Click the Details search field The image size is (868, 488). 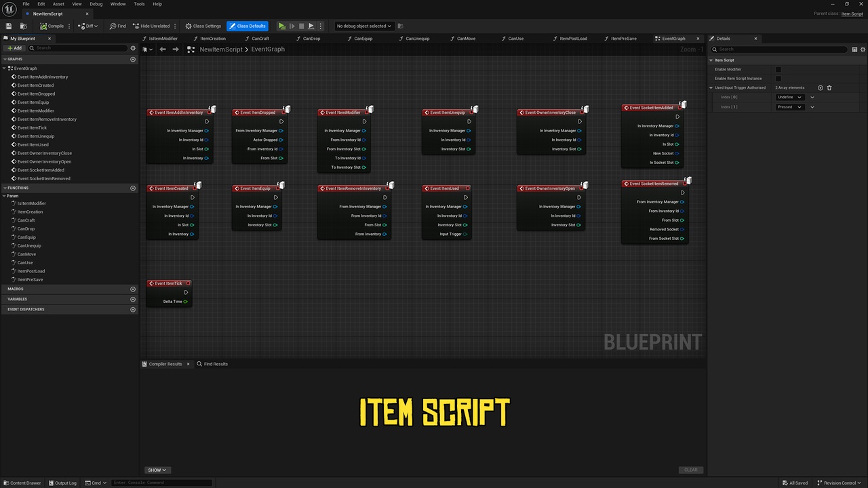pyautogui.click(x=779, y=49)
